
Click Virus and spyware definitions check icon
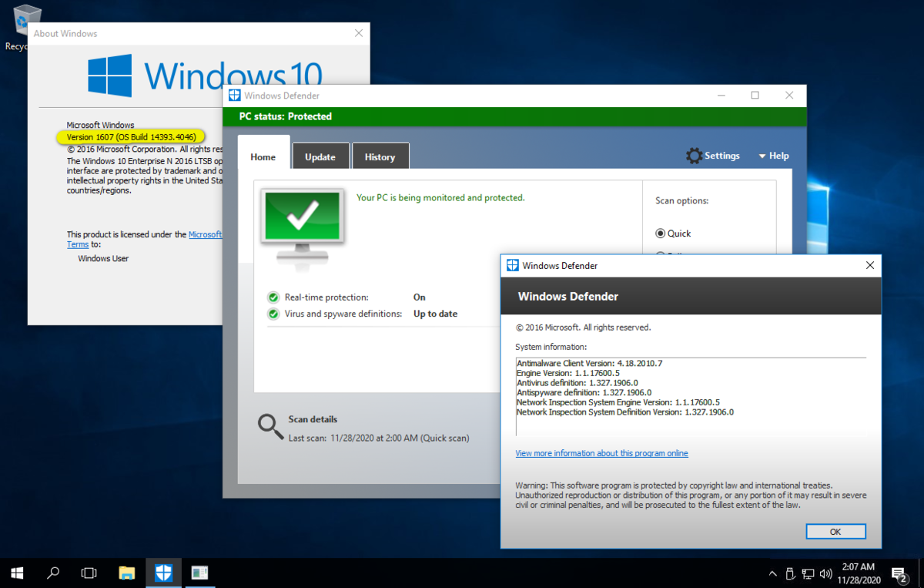click(273, 314)
